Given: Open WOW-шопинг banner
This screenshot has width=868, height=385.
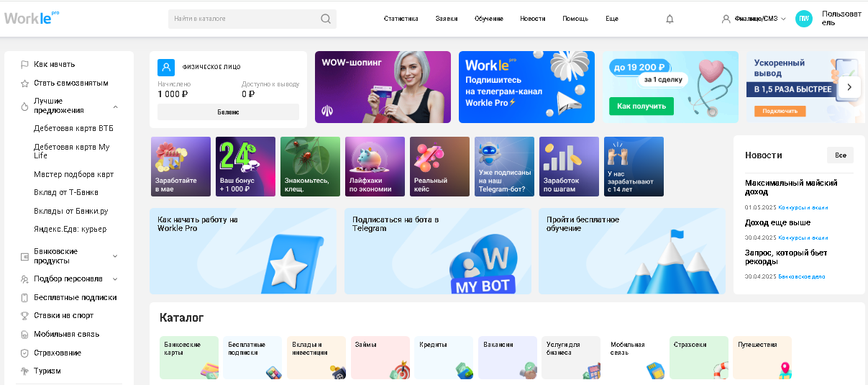Looking at the screenshot, I should pos(383,87).
